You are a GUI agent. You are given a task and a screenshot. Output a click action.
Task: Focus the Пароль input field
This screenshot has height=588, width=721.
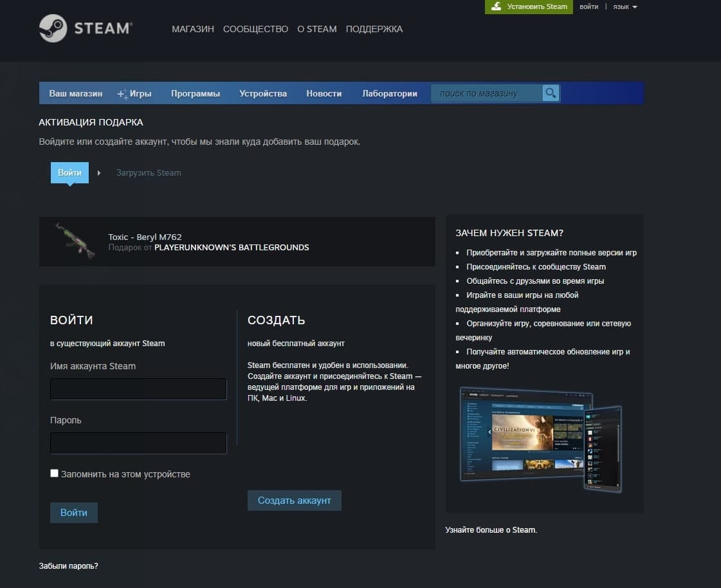click(x=138, y=443)
